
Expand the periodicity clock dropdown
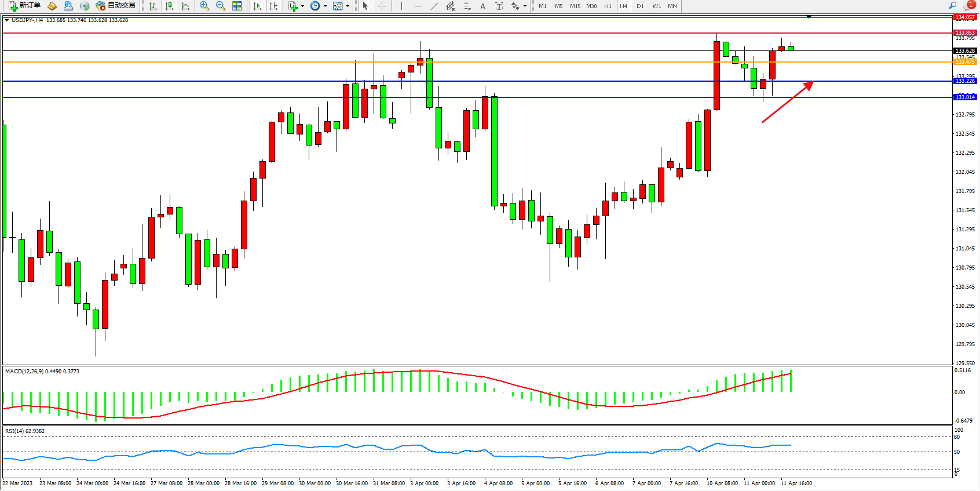325,6
